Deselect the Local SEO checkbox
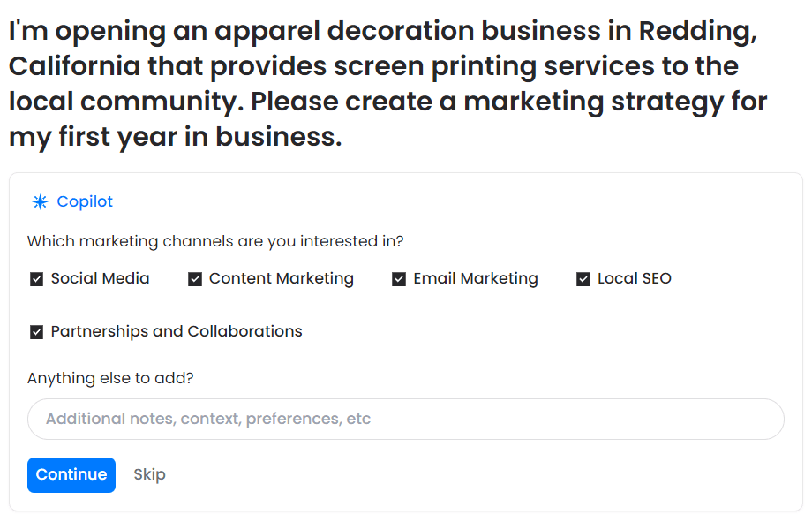Screen dimensions: 812x530 pos(583,279)
